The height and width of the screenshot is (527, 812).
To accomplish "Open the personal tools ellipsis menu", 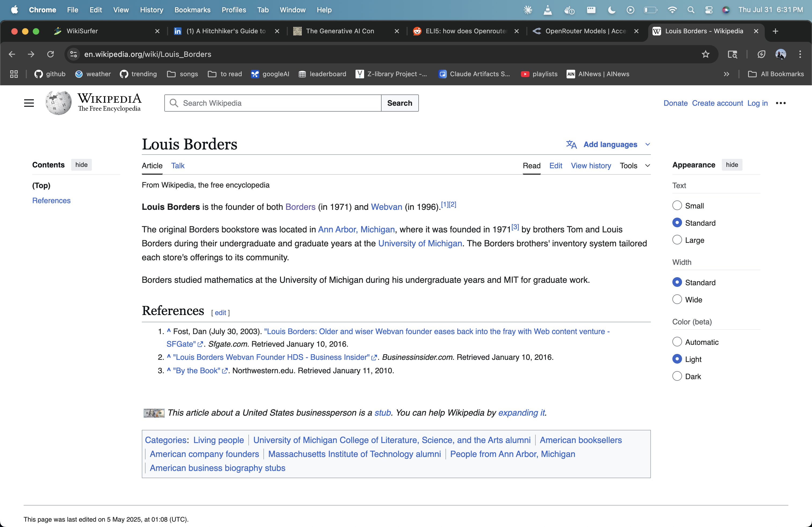I will coord(781,103).
